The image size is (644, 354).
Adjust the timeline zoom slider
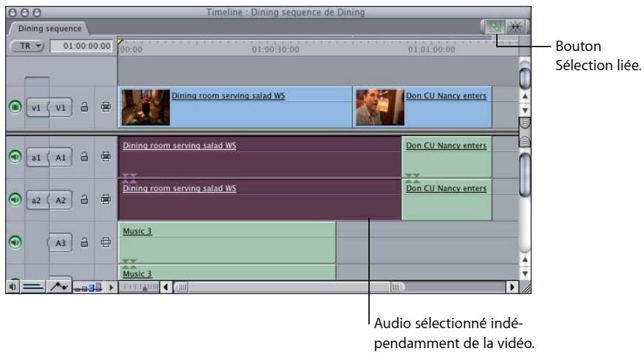coord(140,287)
